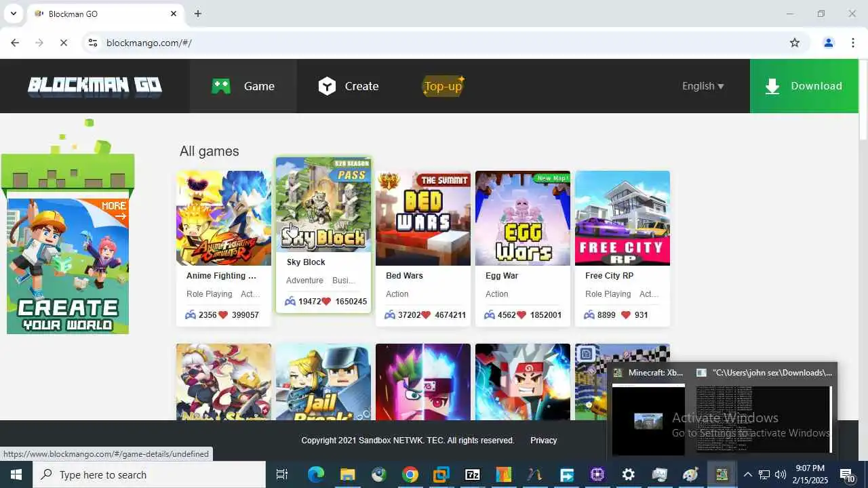The width and height of the screenshot is (868, 488).
Task: Launch Microsoft Edge from the taskbar
Action: point(316,474)
